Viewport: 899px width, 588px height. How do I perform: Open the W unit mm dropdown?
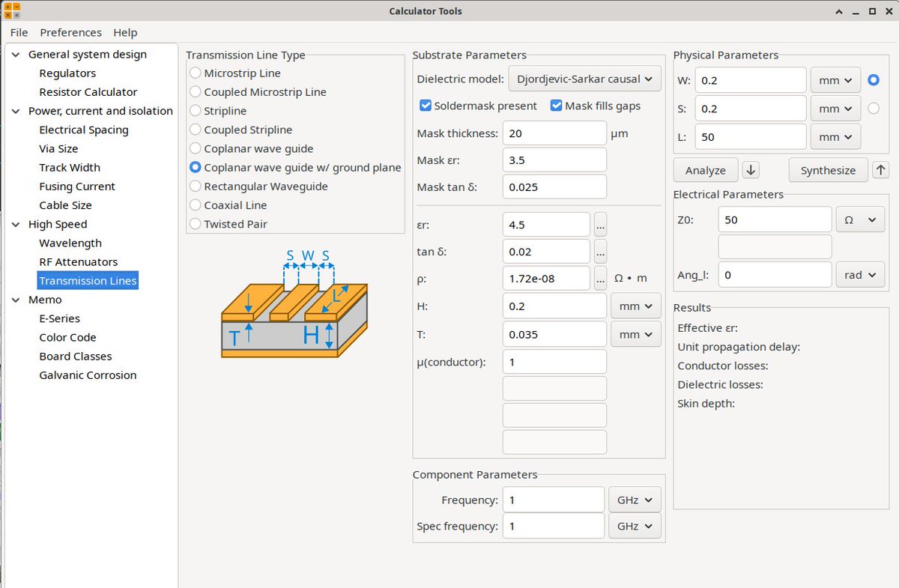click(x=835, y=80)
